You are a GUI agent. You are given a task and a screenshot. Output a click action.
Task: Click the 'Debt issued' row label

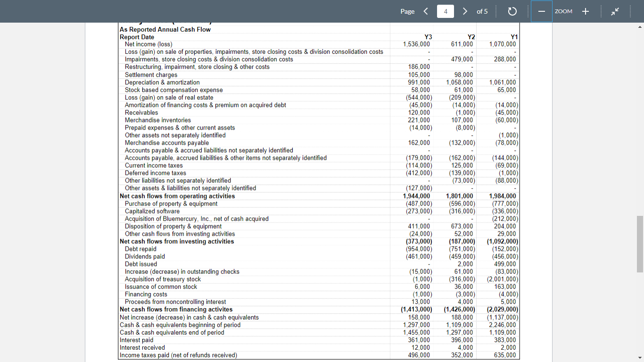click(x=141, y=264)
